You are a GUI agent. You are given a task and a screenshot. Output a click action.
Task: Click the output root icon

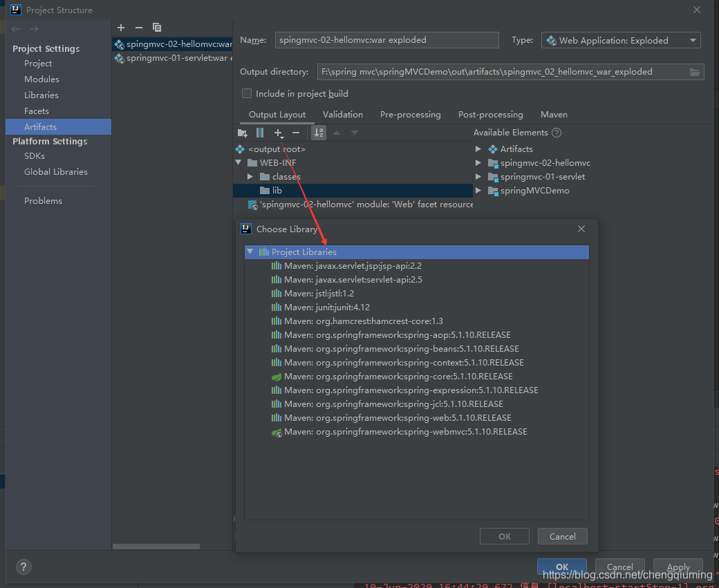tap(240, 149)
